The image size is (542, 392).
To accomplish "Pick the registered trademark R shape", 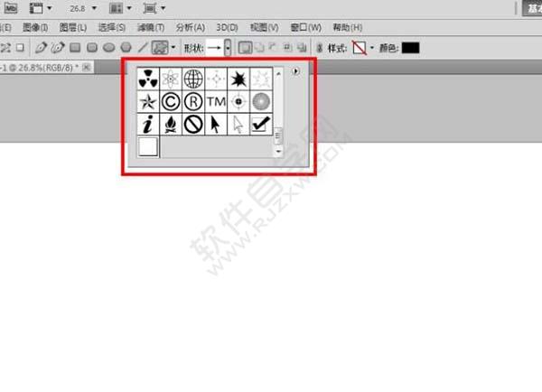I will [193, 102].
